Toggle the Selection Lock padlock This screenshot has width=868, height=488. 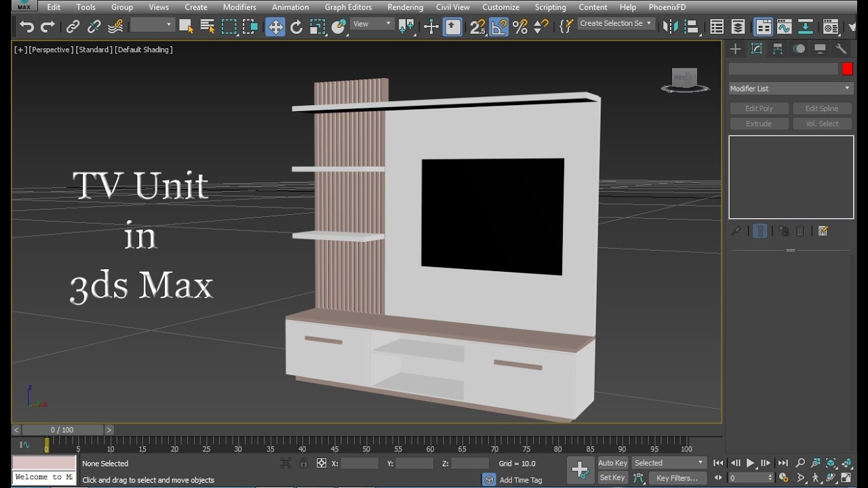click(303, 464)
